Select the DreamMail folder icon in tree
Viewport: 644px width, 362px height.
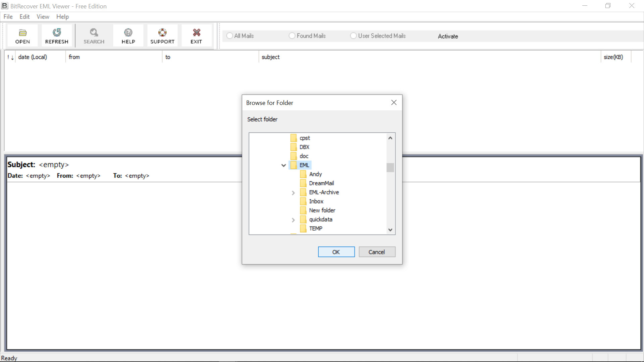pos(303,183)
